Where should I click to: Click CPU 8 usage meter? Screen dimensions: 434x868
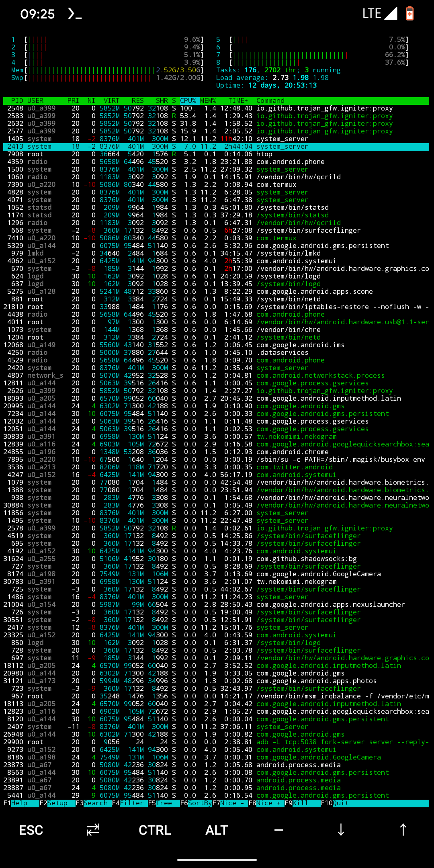[312, 63]
